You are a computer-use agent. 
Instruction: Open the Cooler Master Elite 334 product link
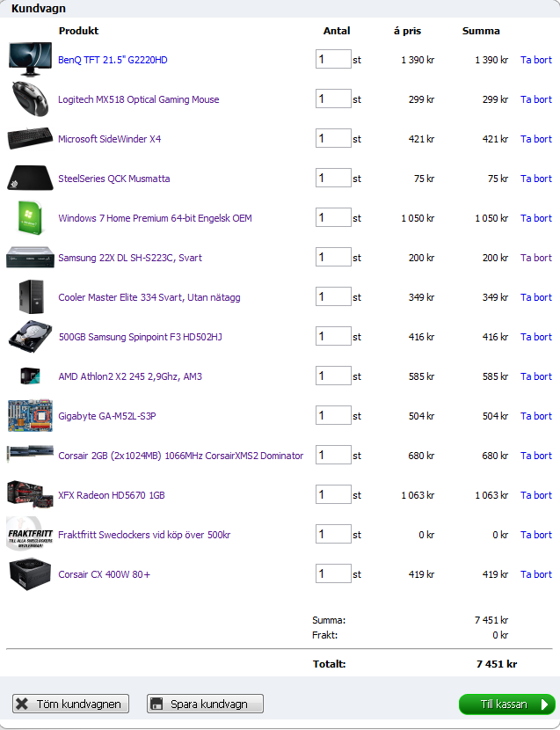[149, 297]
